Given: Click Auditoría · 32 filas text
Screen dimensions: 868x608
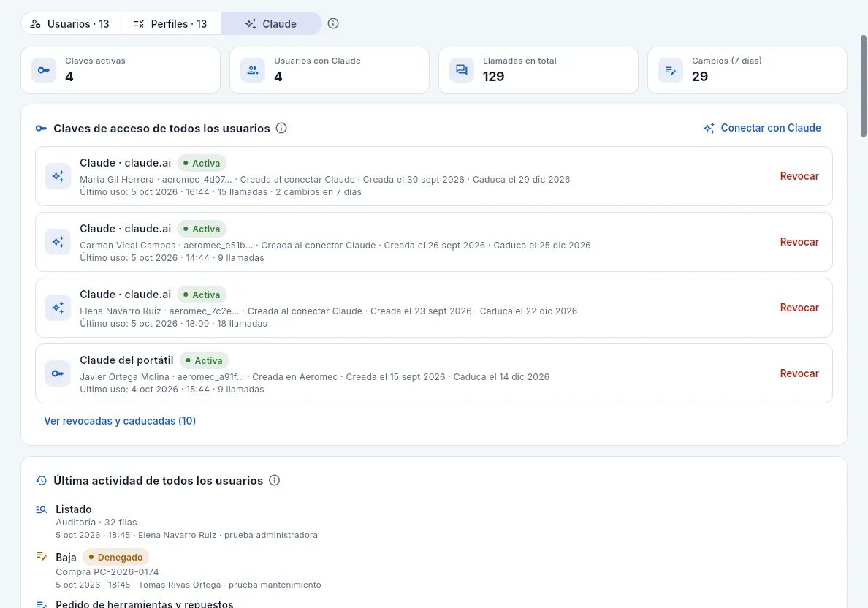Looking at the screenshot, I should (96, 522).
